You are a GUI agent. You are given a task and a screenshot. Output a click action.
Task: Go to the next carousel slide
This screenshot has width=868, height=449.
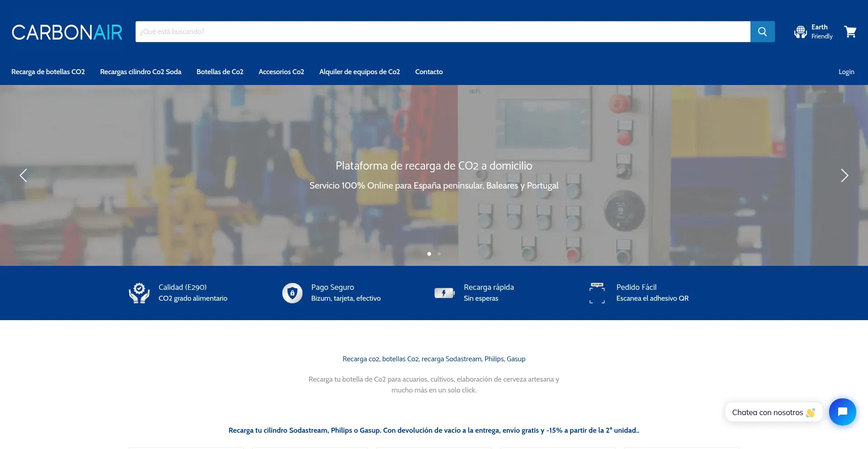pyautogui.click(x=844, y=175)
